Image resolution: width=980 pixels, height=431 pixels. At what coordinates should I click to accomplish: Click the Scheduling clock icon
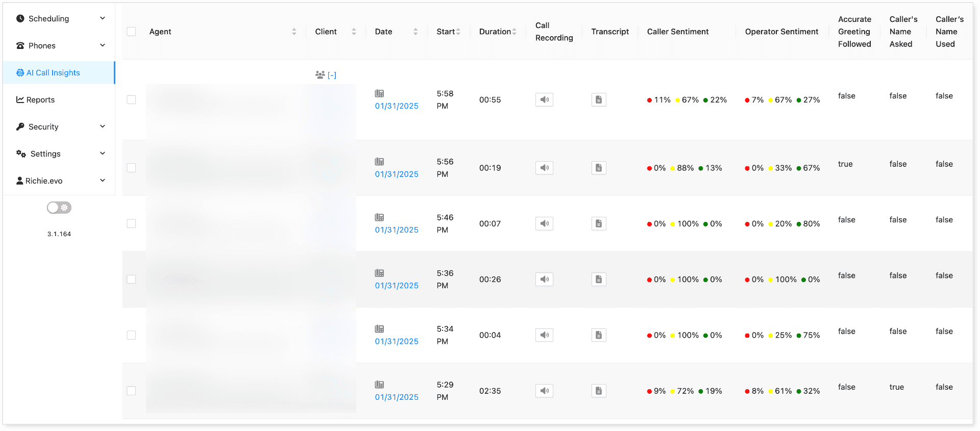coord(20,18)
